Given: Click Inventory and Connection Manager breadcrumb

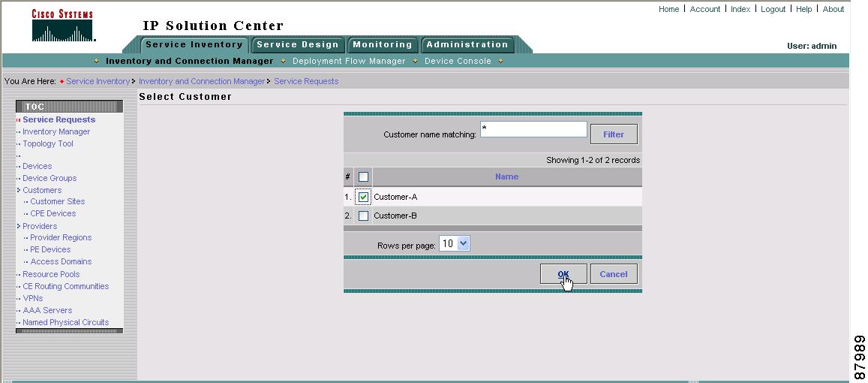Looking at the screenshot, I should point(202,81).
